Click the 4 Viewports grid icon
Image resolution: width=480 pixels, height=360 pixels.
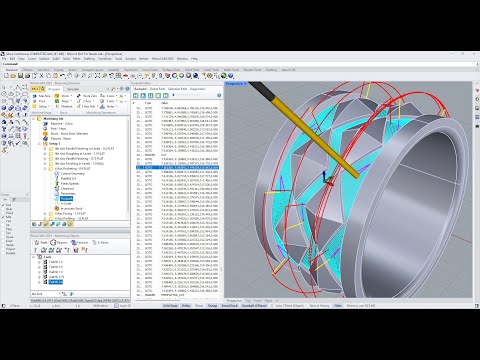tap(118, 76)
